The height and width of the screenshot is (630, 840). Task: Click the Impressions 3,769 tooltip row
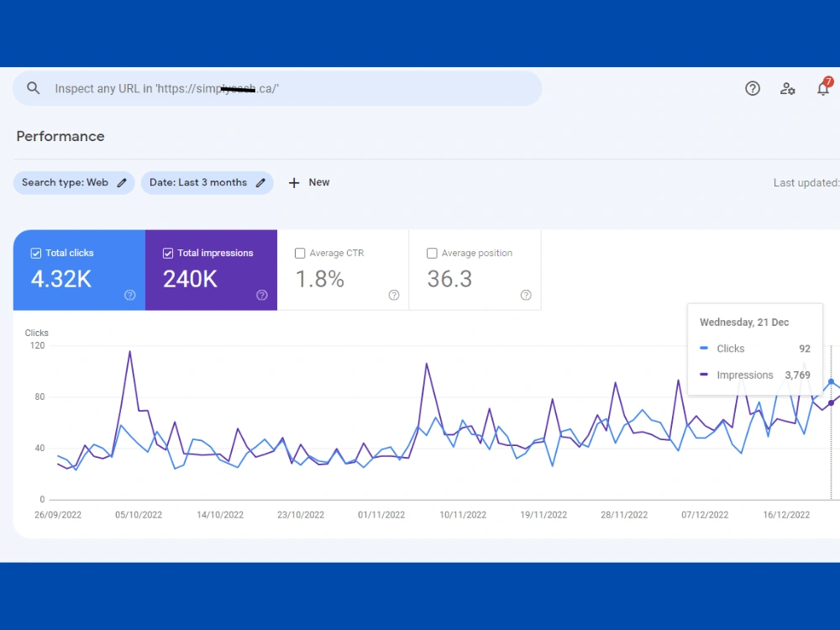coord(755,375)
